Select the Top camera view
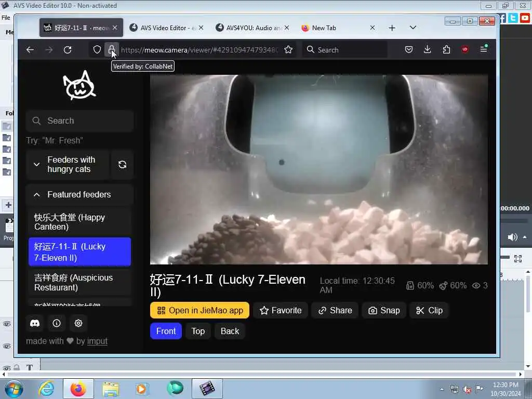The height and width of the screenshot is (399, 532). (198, 331)
